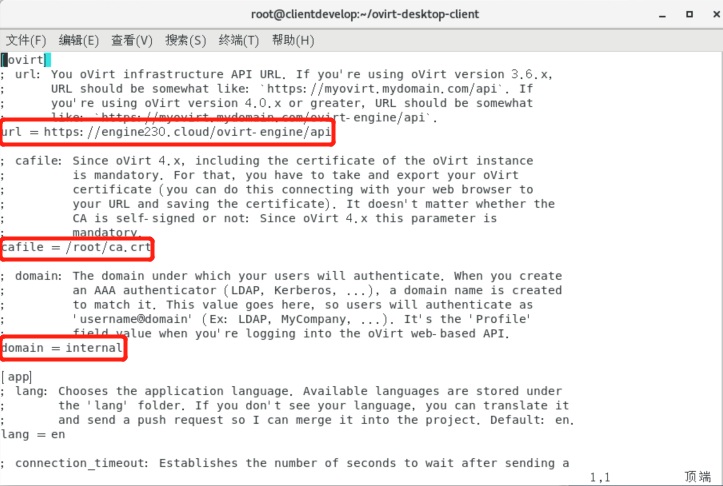Open the 搜索(S) menu

186,41
